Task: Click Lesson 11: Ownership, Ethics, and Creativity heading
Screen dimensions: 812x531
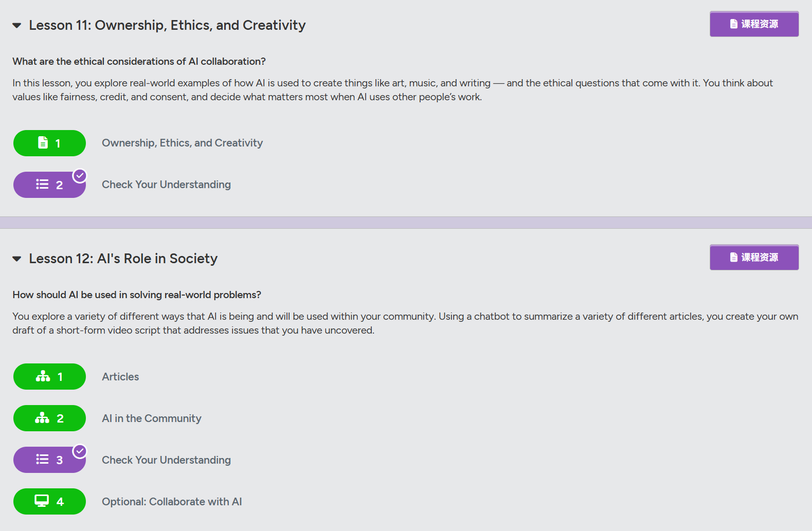Action: pyautogui.click(x=167, y=25)
